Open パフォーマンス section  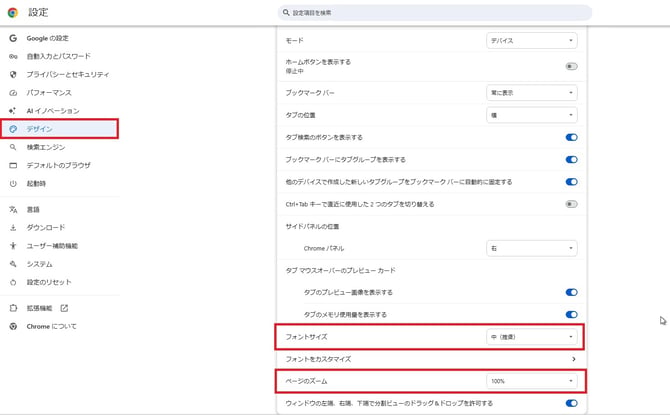(49, 93)
